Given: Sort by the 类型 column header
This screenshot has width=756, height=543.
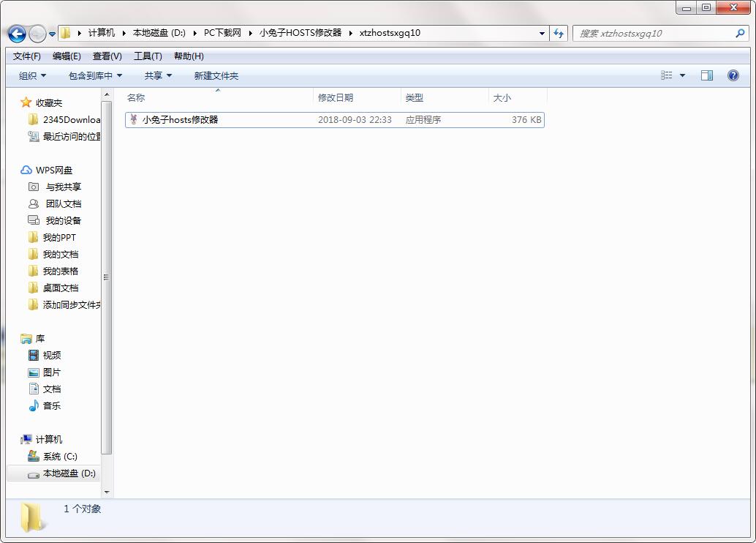Looking at the screenshot, I should (445, 97).
